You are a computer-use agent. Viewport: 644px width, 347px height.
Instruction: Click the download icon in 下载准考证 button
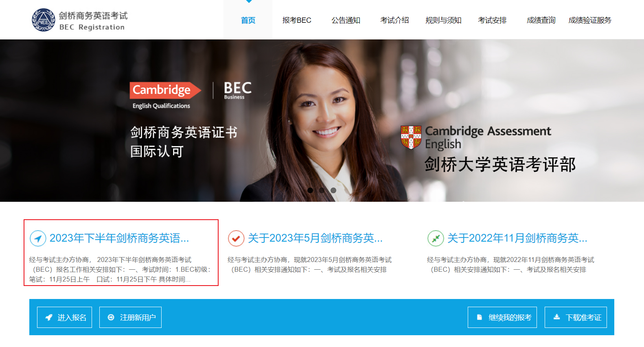(x=556, y=317)
